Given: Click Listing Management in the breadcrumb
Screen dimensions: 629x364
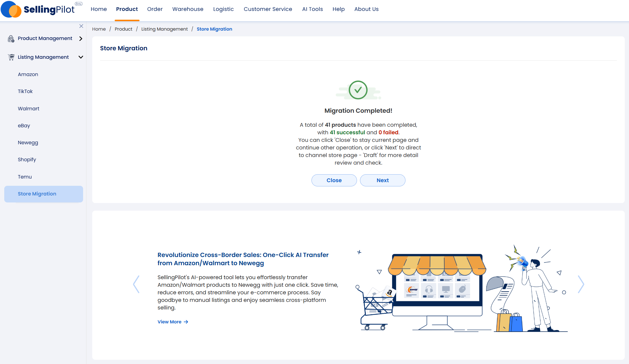Looking at the screenshot, I should tap(164, 29).
